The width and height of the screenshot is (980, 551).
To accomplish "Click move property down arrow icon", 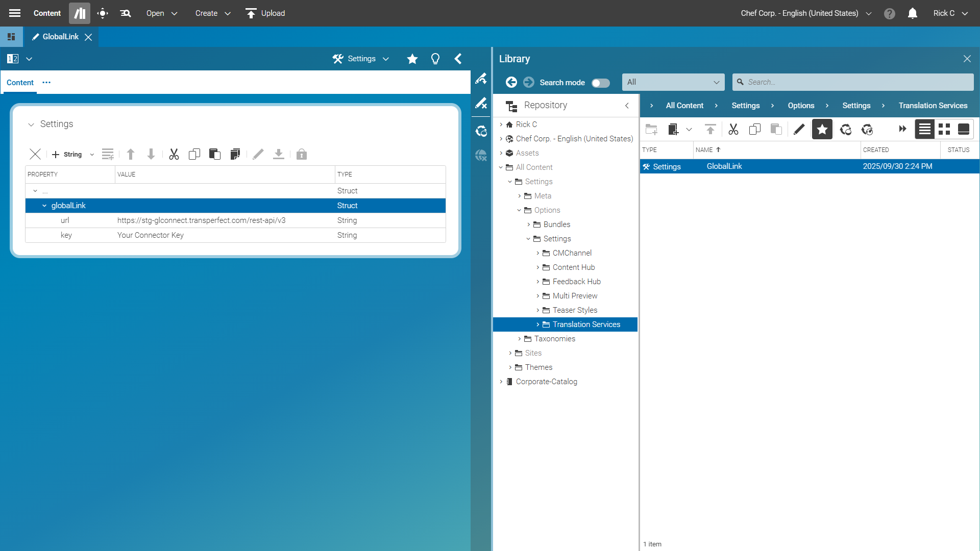I will point(151,154).
